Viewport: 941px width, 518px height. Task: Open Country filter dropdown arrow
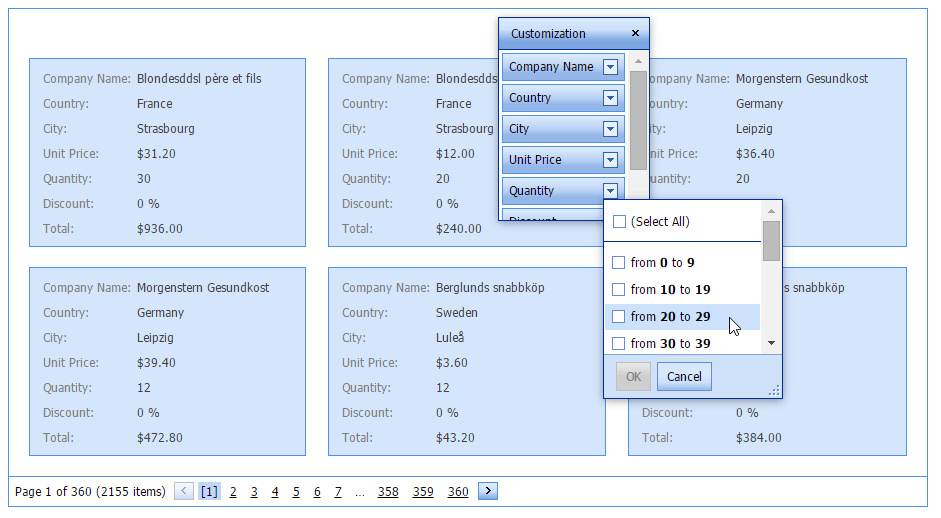[x=610, y=98]
